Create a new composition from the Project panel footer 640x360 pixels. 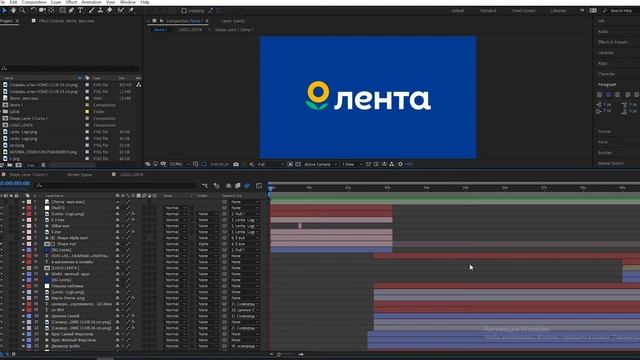[x=18, y=165]
